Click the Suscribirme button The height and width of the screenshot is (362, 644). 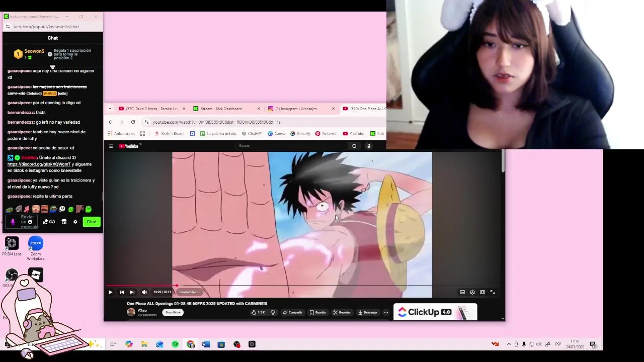coord(173,312)
